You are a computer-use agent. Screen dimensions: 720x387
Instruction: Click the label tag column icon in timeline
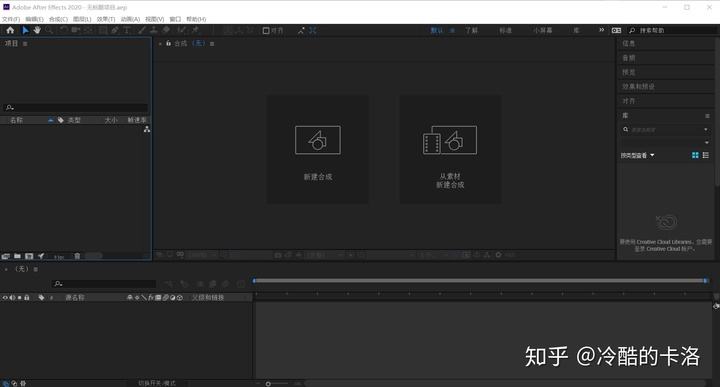pyautogui.click(x=41, y=297)
